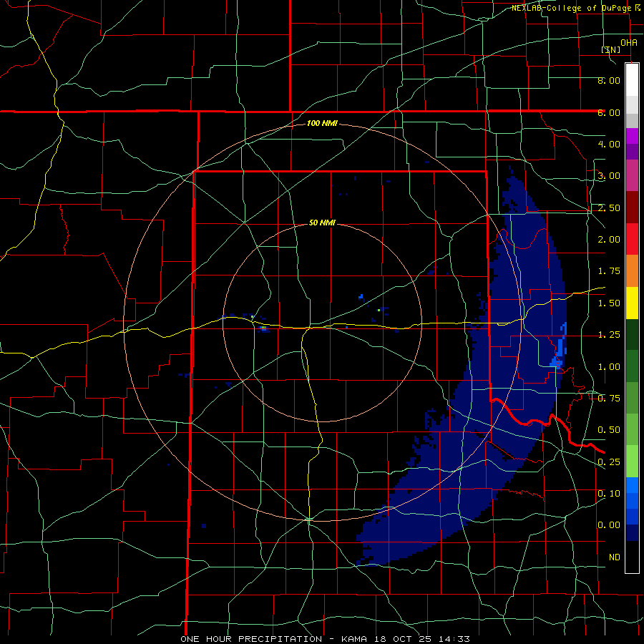Click the 8.00 legend value
644x644 pixels.
click(x=609, y=80)
